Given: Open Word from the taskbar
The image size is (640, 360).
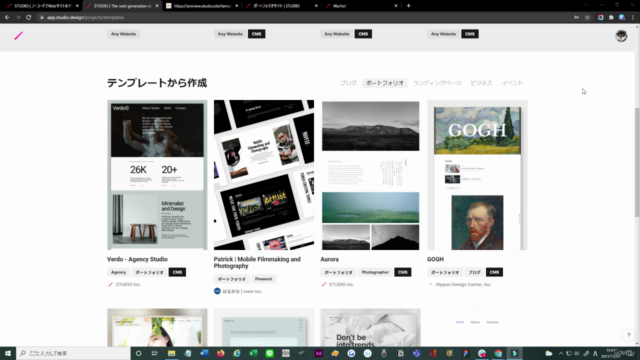Looking at the screenshot, I should point(204,353).
